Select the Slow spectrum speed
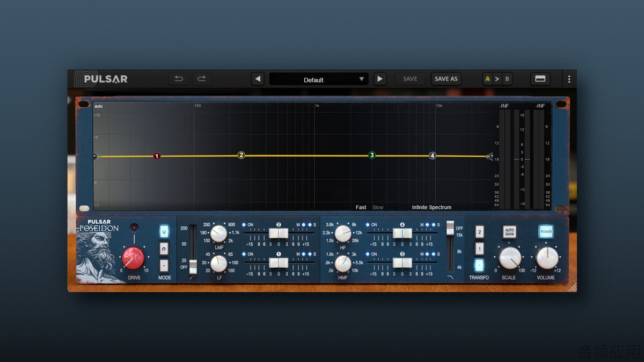Image resolution: width=644 pixels, height=362 pixels. [378, 208]
